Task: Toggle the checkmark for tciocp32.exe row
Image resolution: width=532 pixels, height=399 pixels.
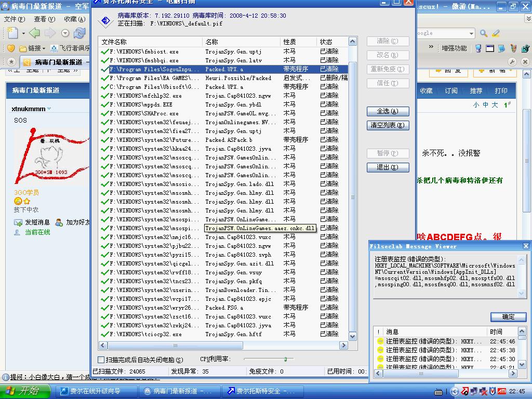Action: click(x=104, y=334)
